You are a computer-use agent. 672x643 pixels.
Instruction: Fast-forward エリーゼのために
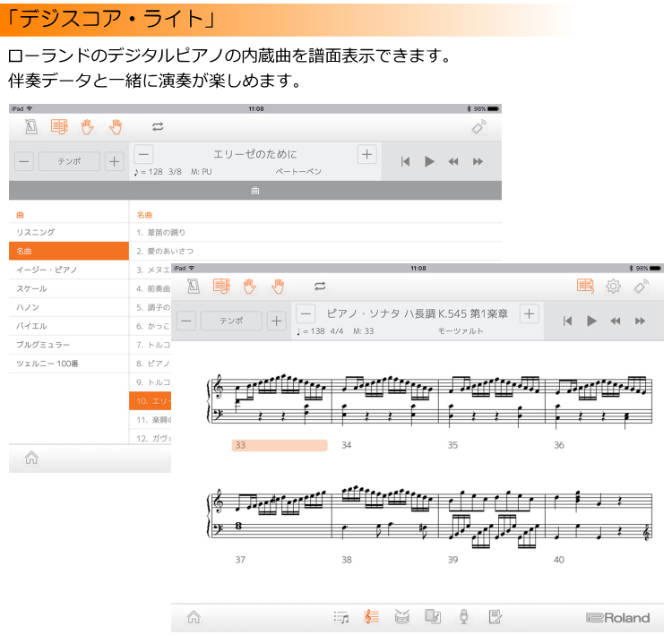[478, 161]
